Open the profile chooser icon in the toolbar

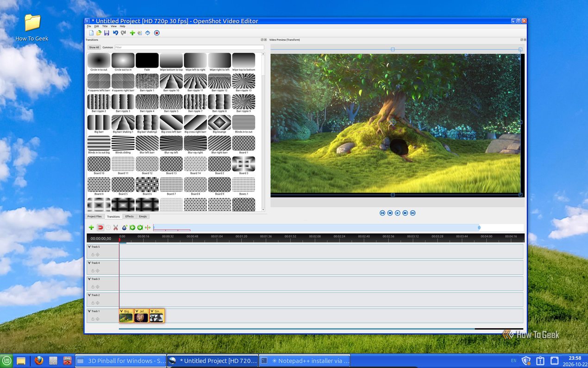point(139,33)
